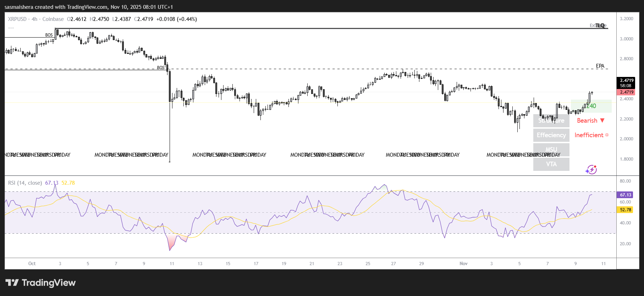The width and height of the screenshot is (644, 296).
Task: Click the 20.00 RSI axis level
Action: 625,244
